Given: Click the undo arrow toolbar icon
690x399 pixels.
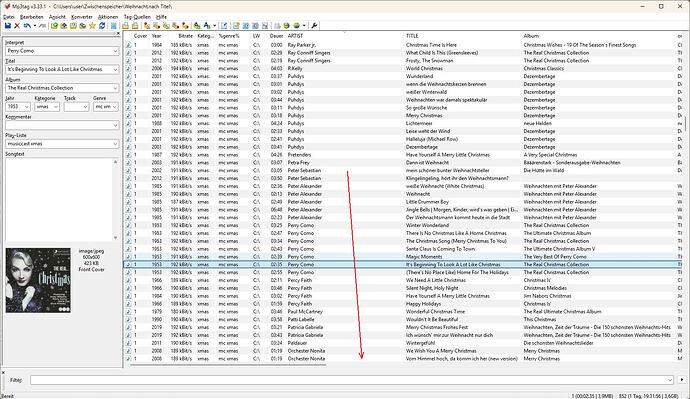Looking at the screenshot, I should click(27, 26).
